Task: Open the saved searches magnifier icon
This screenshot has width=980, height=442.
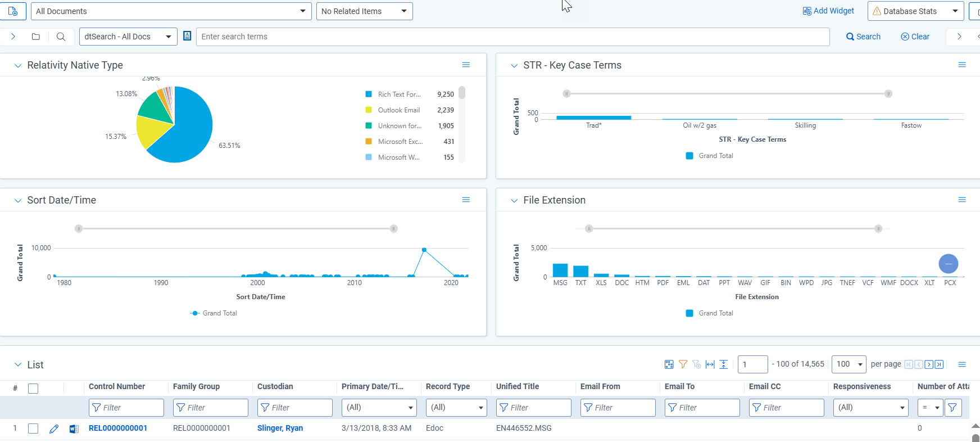Action: (x=61, y=37)
